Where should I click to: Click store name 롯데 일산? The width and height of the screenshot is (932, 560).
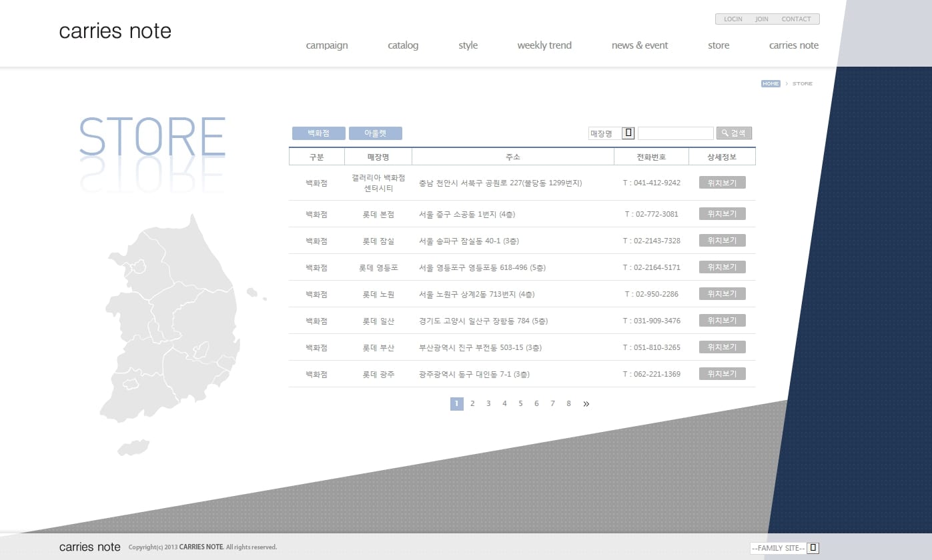click(x=378, y=321)
